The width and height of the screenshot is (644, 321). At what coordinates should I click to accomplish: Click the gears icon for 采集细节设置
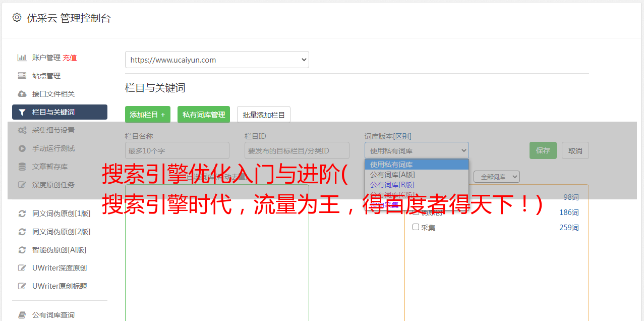(22, 130)
